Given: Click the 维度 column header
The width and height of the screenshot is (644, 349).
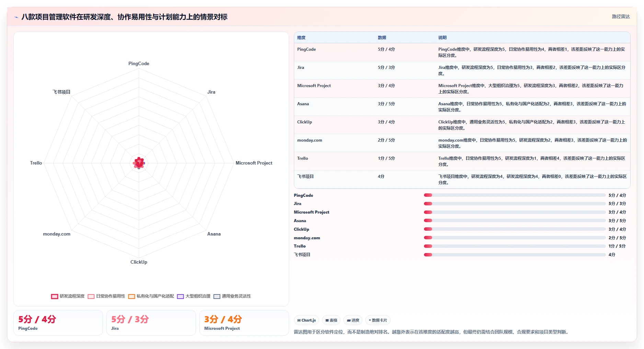Looking at the screenshot, I should point(301,38).
